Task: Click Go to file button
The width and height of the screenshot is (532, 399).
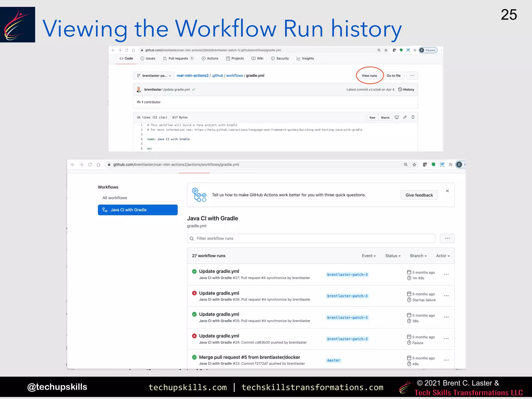Action: tap(394, 76)
